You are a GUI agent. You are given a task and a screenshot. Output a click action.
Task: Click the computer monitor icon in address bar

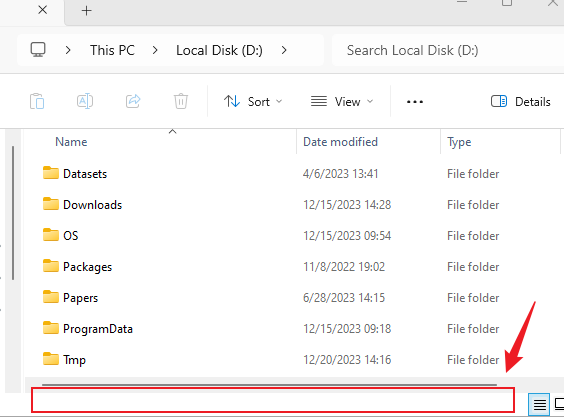point(38,50)
